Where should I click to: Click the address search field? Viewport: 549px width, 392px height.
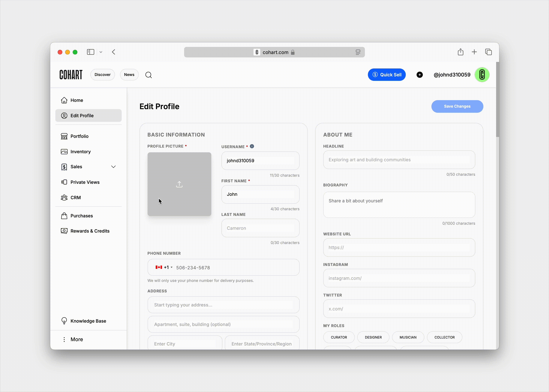(x=223, y=305)
